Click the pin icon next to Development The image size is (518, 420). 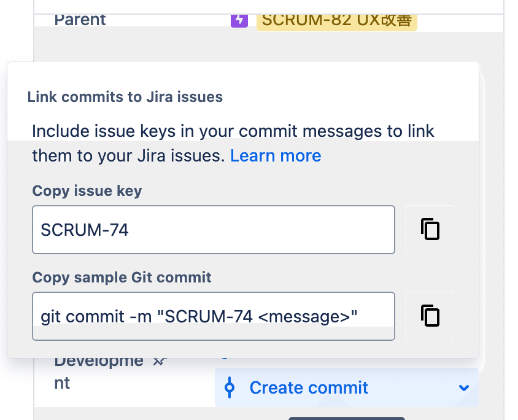[x=160, y=362]
